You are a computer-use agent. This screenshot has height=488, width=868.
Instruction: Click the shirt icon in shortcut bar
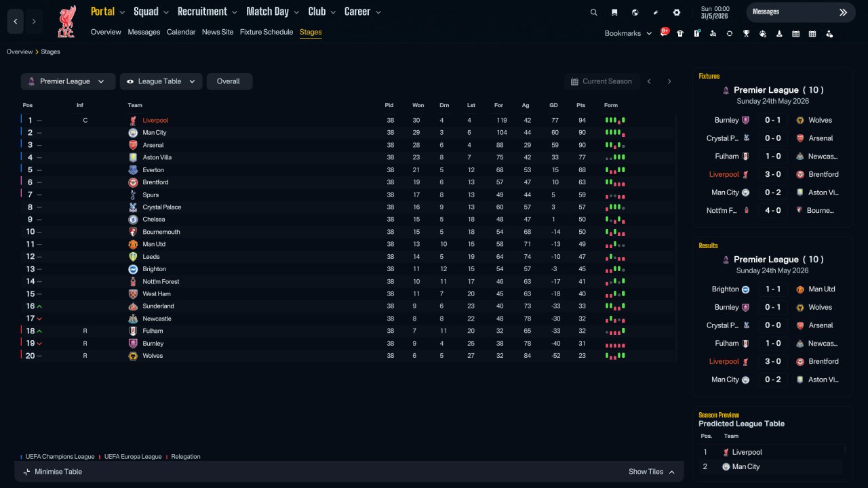coord(680,33)
